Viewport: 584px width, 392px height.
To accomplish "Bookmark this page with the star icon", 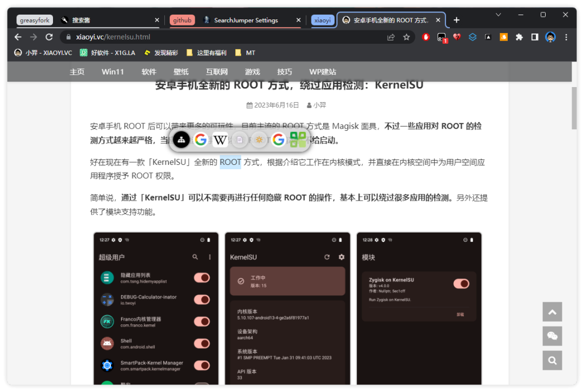I will pos(406,37).
